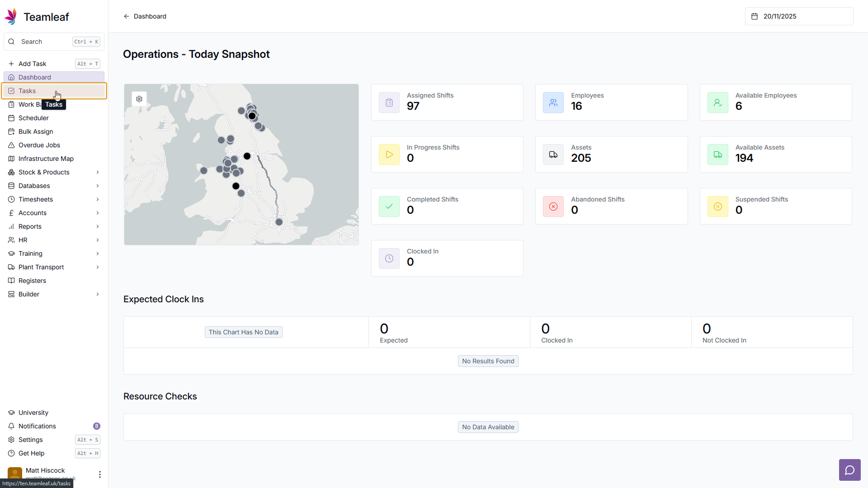Screen dimensions: 868x488
Task: Open the chat support bubble icon
Action: coord(849,470)
